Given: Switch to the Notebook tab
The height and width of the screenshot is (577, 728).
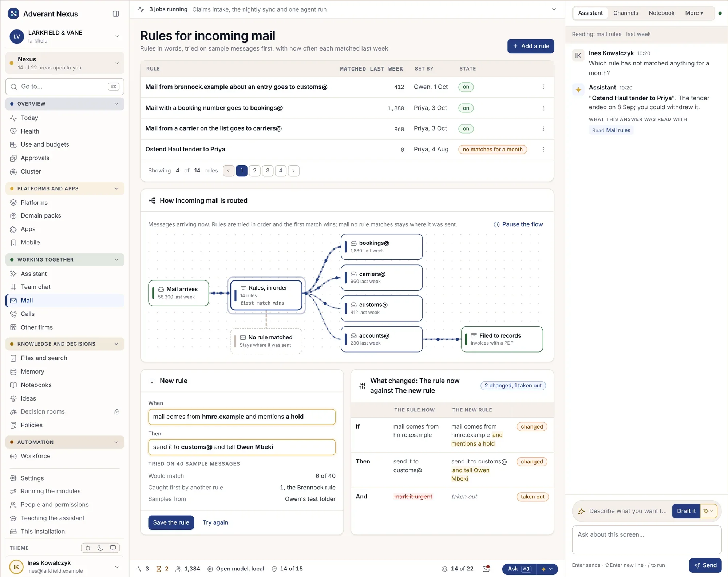Looking at the screenshot, I should point(661,13).
